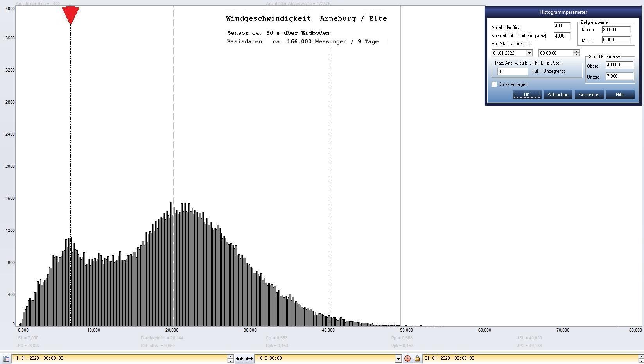Enable the 'Kurve anzeigen' checkbox
644x364 pixels.
[494, 84]
